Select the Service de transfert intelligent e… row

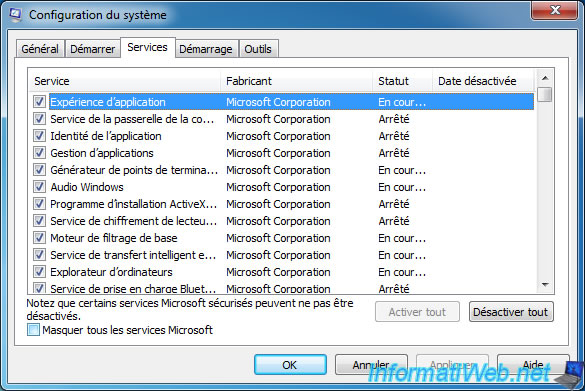tap(284, 255)
